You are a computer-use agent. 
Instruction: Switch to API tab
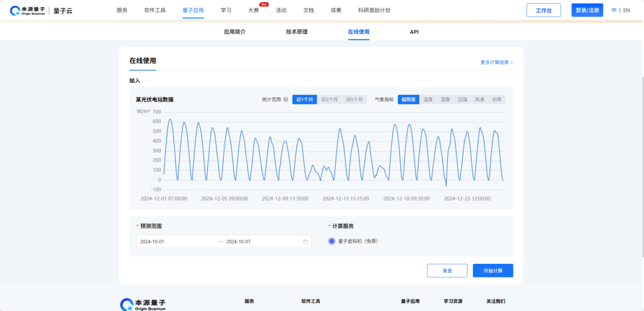[x=414, y=32]
